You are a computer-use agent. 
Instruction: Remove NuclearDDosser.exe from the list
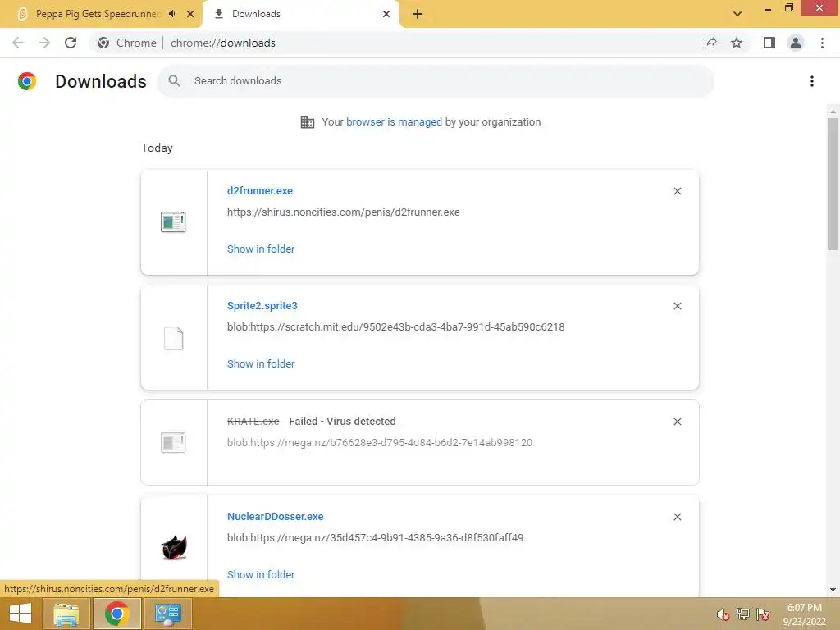tap(677, 517)
